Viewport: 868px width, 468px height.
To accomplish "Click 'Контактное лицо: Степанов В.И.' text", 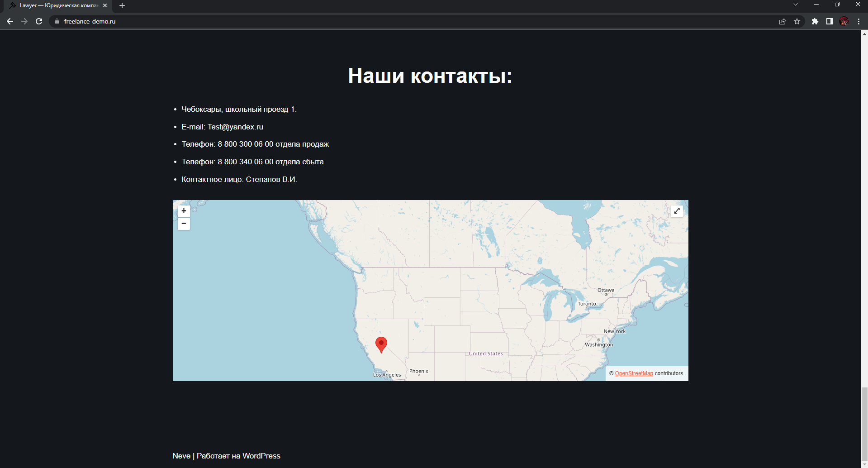I will click(x=239, y=179).
